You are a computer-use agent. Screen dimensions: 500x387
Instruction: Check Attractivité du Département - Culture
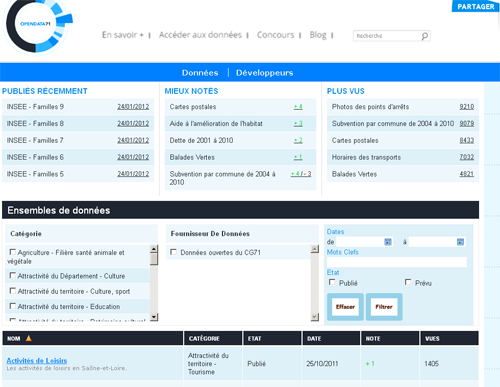click(13, 275)
